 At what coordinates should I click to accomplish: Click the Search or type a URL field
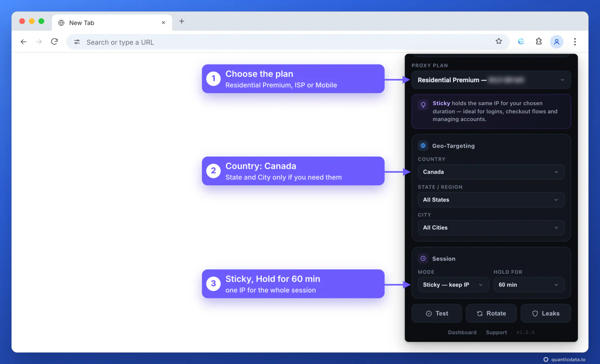click(288, 42)
